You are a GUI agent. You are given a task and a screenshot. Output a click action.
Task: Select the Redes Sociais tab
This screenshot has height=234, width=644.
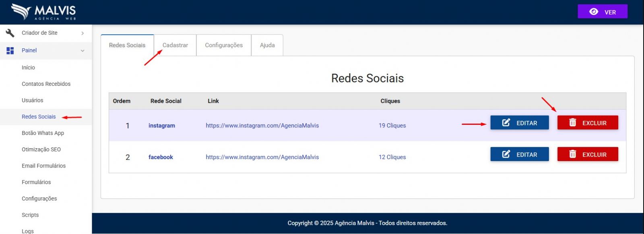(127, 45)
